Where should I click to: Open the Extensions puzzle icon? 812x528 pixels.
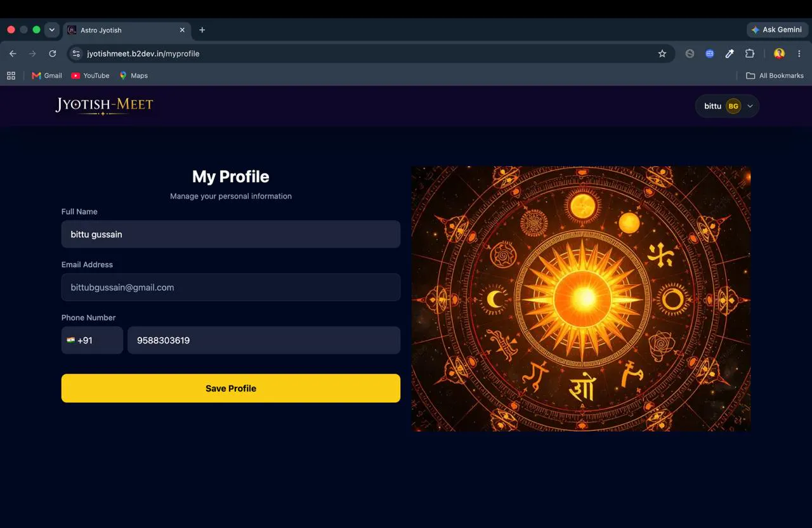click(750, 54)
